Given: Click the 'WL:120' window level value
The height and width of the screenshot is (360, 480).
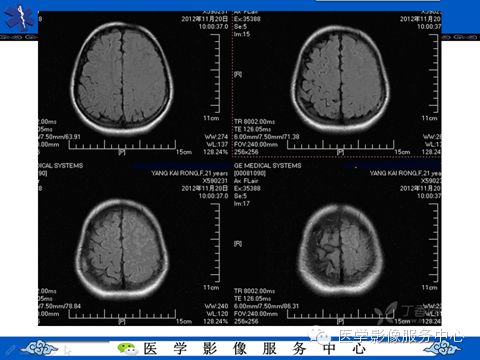Looking at the screenshot, I should click(x=217, y=314).
